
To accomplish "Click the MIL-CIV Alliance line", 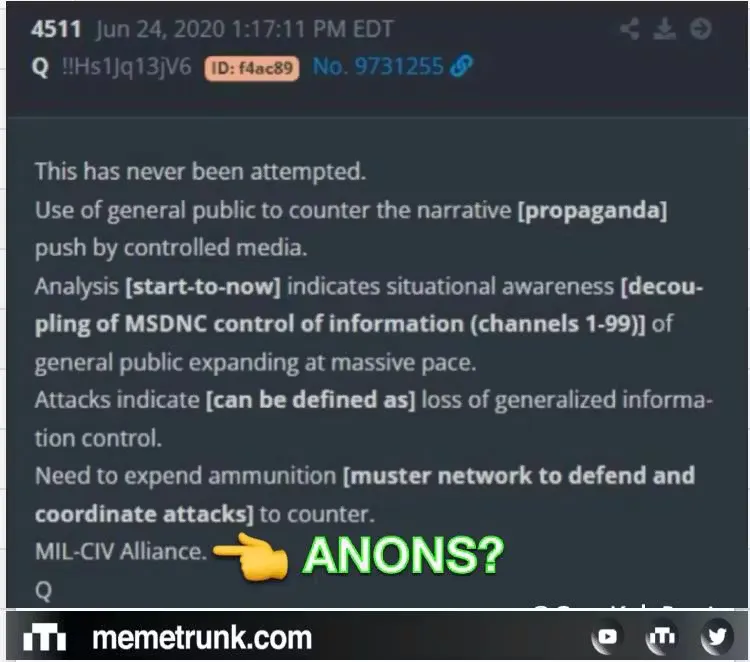I will (121, 552).
